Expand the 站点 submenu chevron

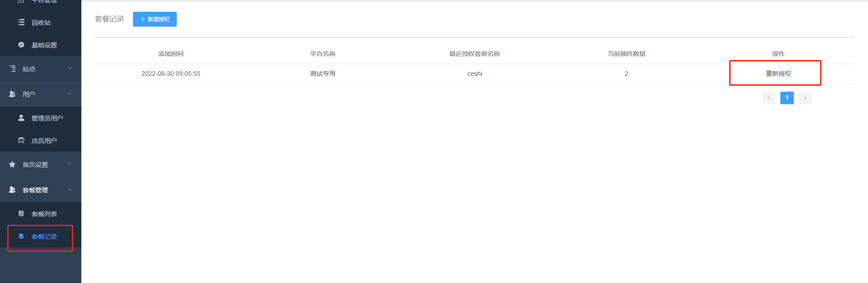point(70,68)
